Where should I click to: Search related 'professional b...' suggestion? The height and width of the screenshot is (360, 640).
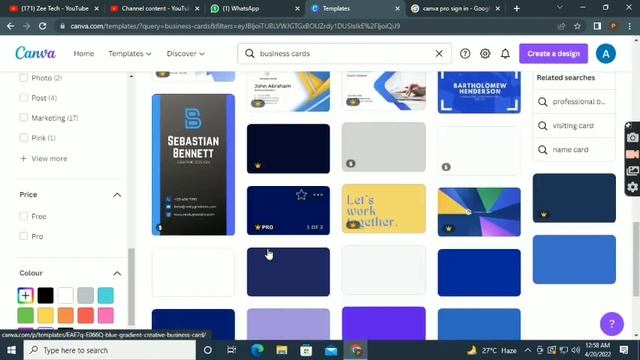click(x=574, y=102)
